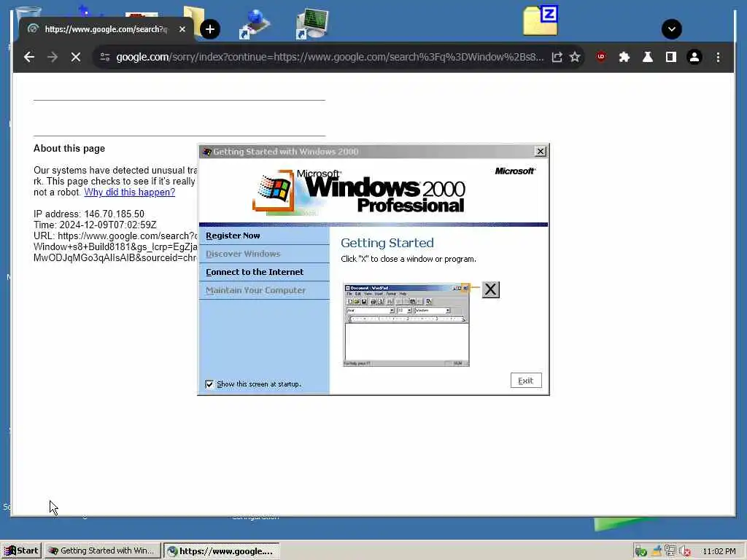Click the share page icon in address bar
This screenshot has width=747, height=560.
(557, 57)
